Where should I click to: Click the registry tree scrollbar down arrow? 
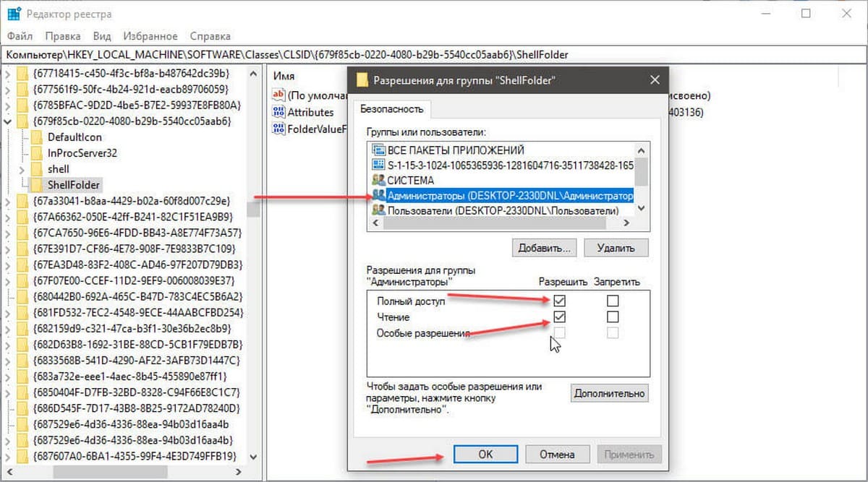point(253,456)
